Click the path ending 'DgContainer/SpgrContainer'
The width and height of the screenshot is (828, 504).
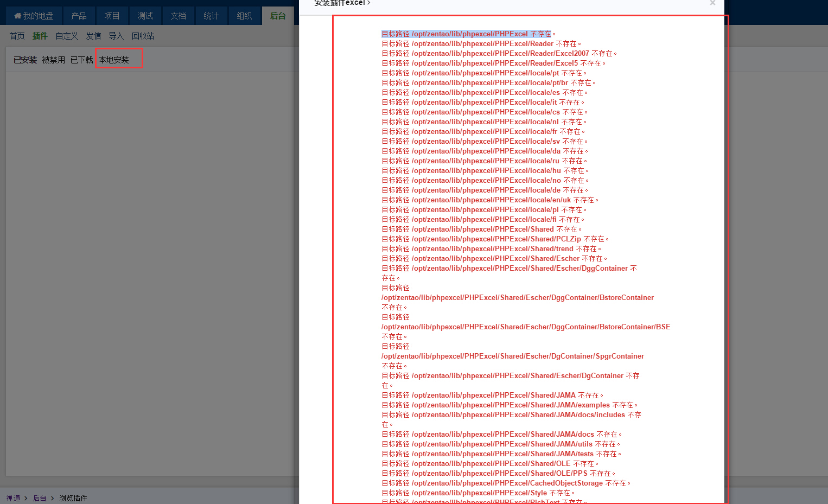point(513,356)
